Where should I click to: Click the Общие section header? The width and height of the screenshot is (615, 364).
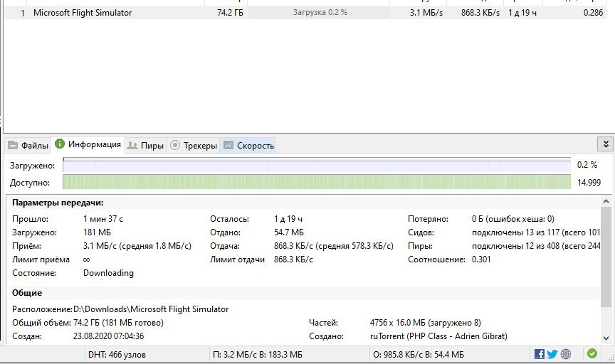26,293
